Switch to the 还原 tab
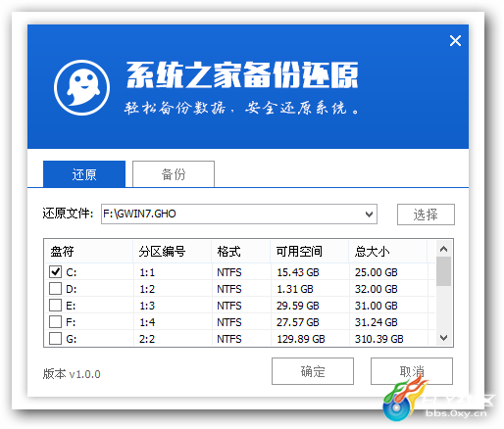Image resolution: width=504 pixels, height=429 pixels. (x=84, y=174)
